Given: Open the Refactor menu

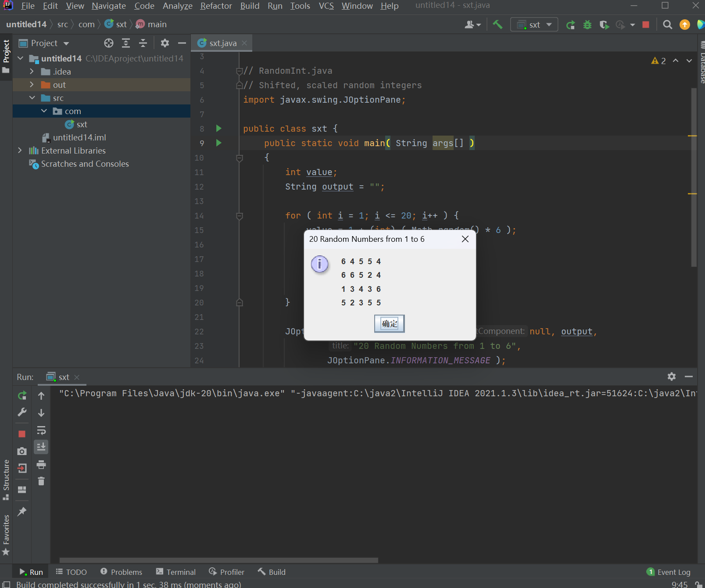Looking at the screenshot, I should point(216,6).
